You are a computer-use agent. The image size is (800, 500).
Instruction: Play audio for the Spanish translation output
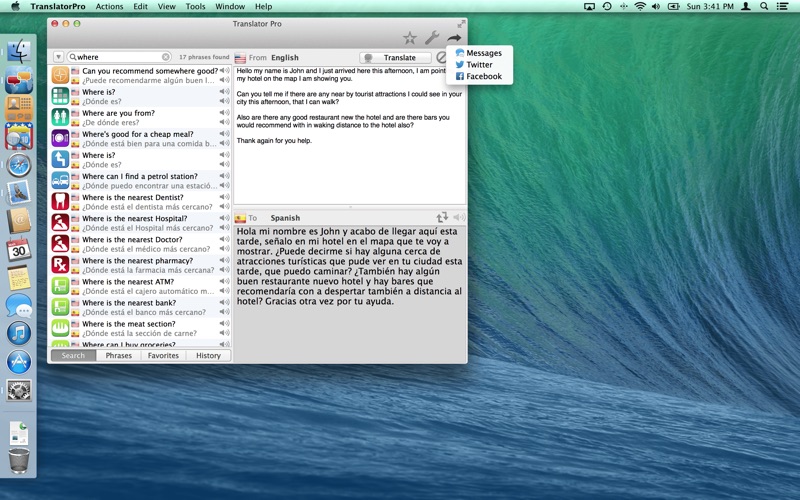tap(458, 217)
